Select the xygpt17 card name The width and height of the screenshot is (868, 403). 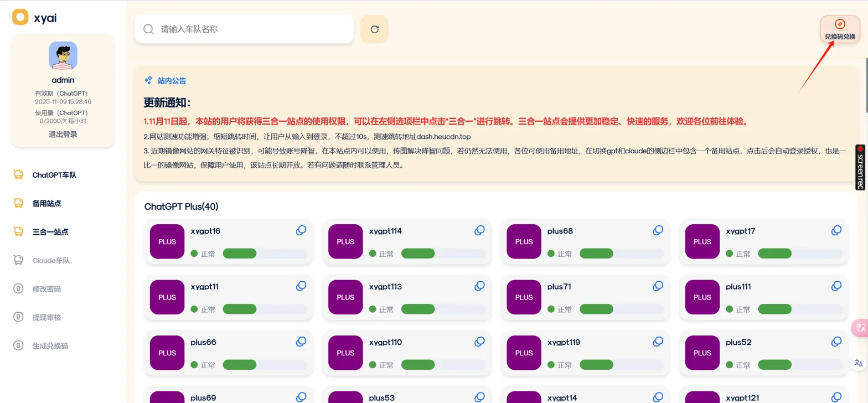pos(740,231)
